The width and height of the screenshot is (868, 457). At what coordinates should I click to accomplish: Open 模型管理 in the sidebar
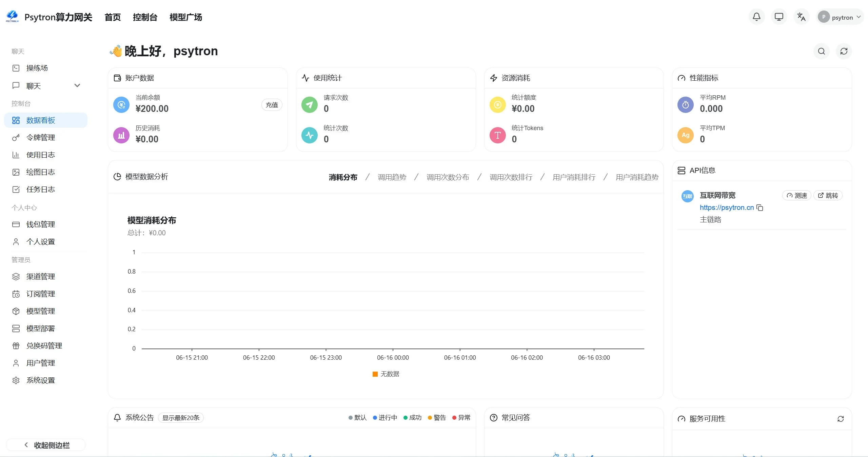(x=46, y=311)
